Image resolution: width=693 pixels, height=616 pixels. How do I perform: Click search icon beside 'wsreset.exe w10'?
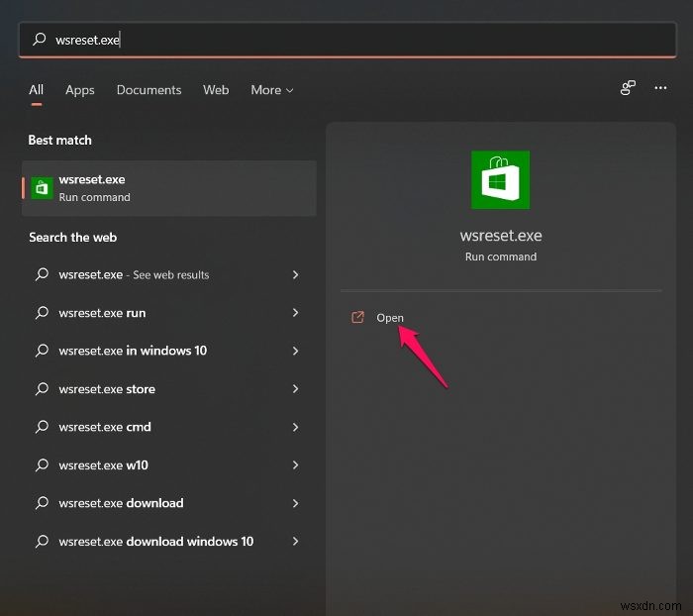(42, 464)
